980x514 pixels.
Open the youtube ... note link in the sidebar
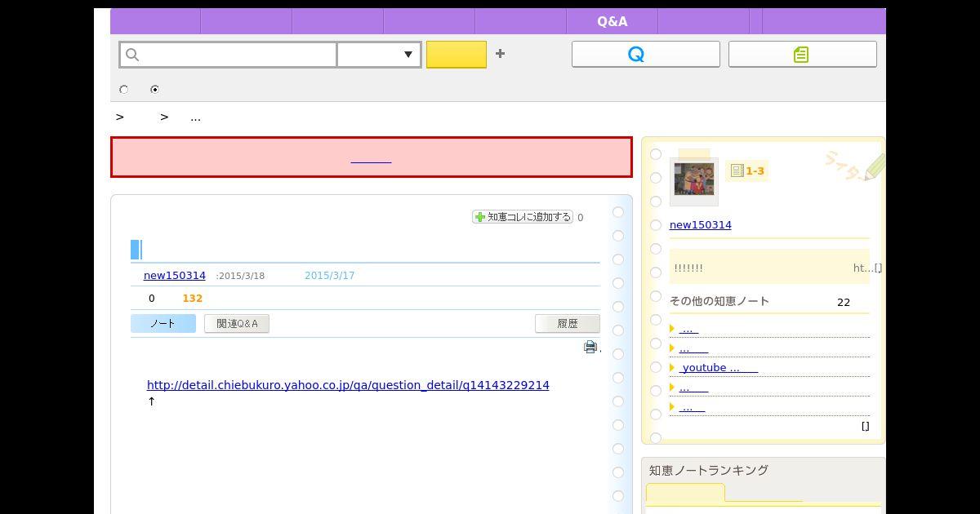[x=719, y=368]
